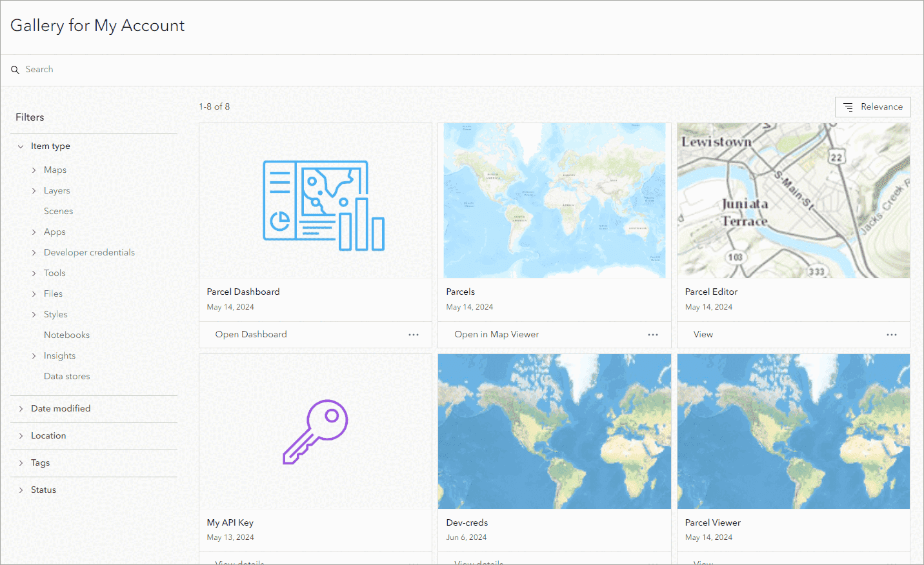This screenshot has height=565, width=924.
Task: Click Open Dashboard on the Parcel Dashboard card
Action: (250, 334)
